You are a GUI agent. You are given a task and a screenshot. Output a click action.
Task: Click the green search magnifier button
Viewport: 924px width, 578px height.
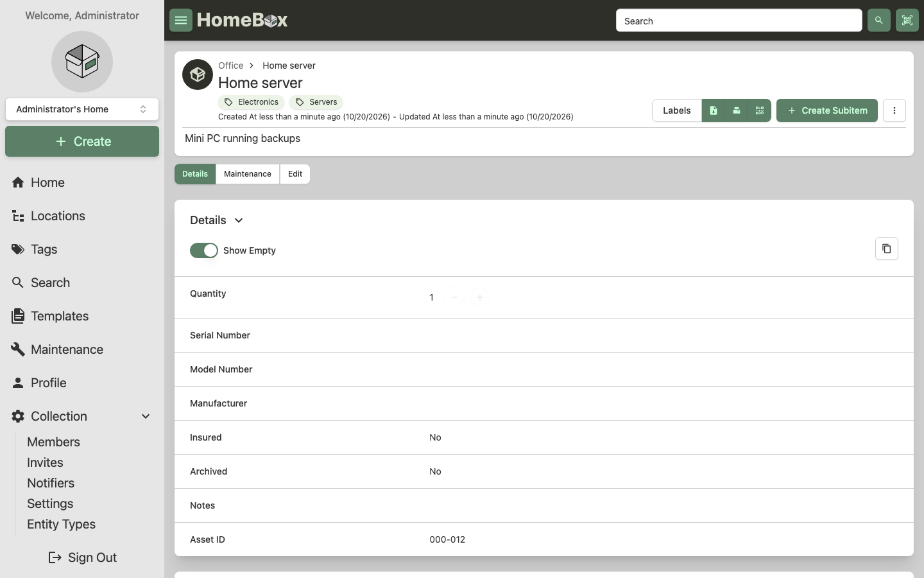point(878,21)
